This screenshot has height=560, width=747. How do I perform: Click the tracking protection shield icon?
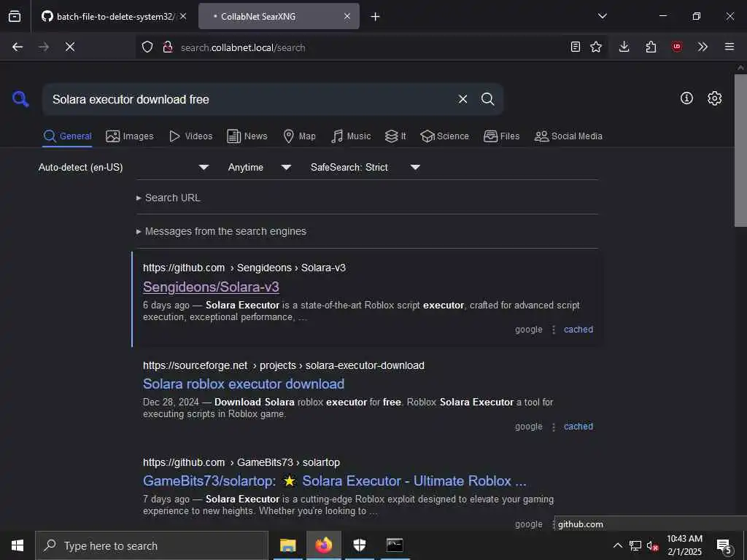pyautogui.click(x=147, y=47)
